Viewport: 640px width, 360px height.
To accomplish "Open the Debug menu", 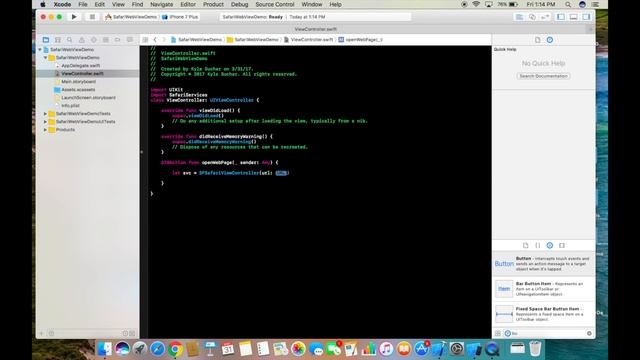I will pos(239,4).
